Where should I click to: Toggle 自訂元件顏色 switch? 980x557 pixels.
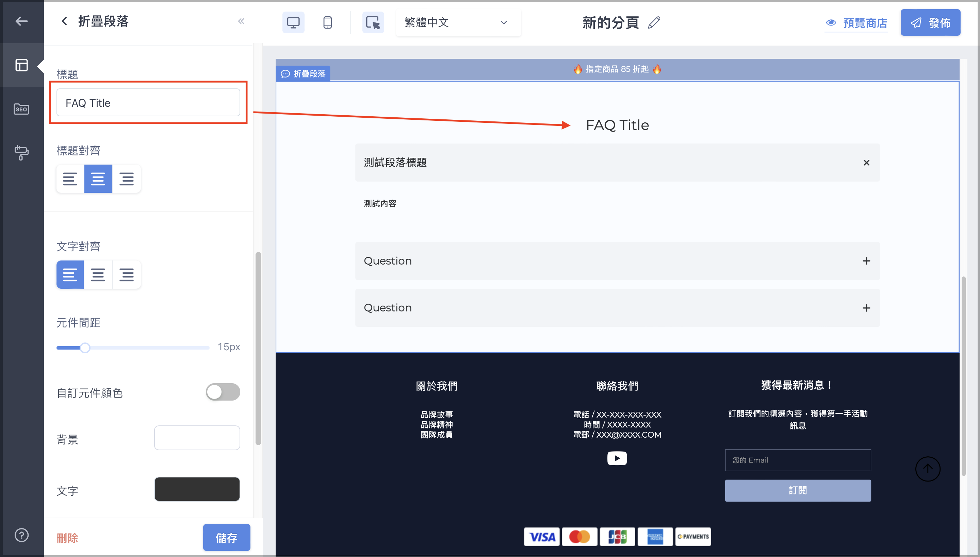coord(223,392)
